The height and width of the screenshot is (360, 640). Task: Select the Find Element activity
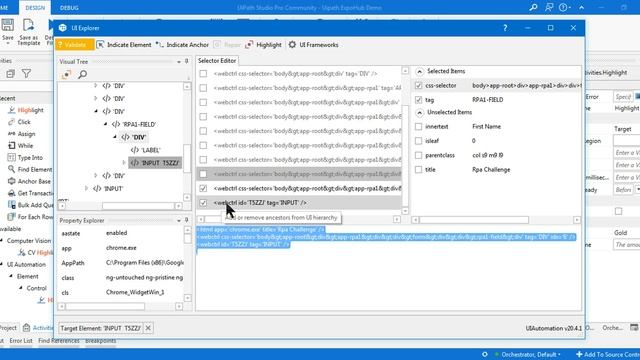(x=30, y=169)
